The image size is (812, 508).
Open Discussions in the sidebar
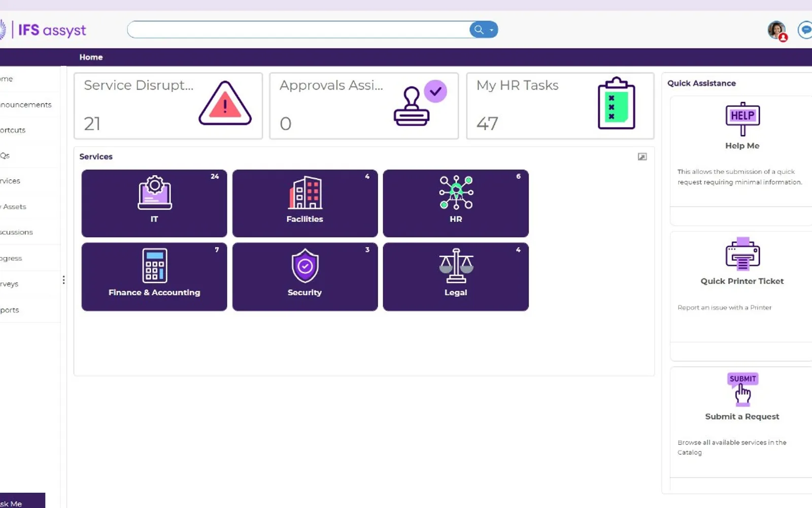(17, 232)
